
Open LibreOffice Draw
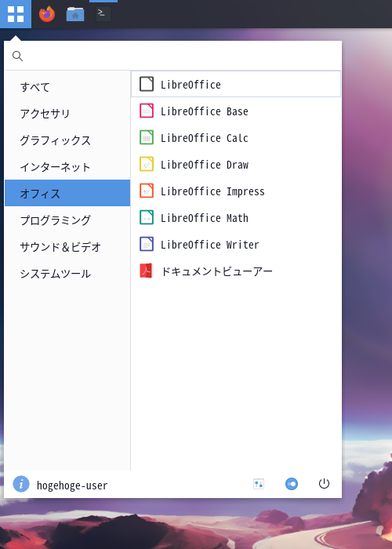click(x=235, y=165)
